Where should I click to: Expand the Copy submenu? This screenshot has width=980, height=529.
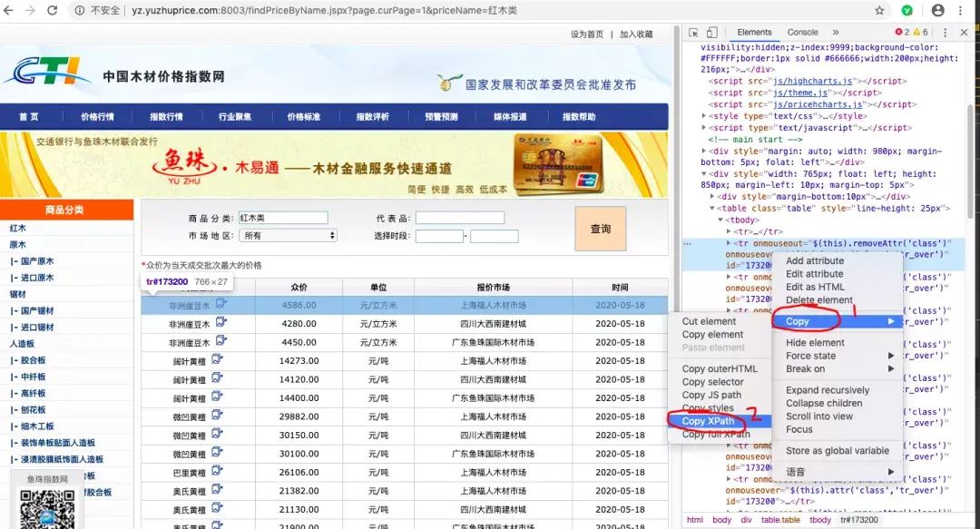[838, 321]
